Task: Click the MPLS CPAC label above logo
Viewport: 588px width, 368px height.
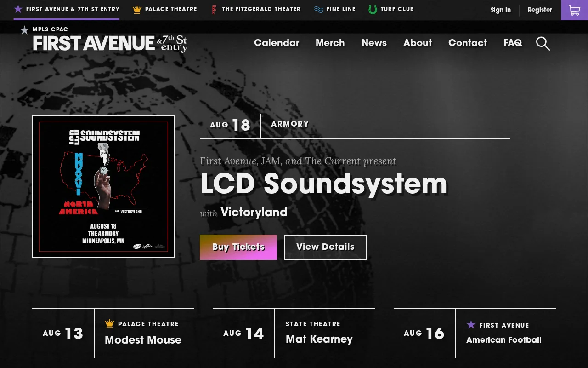Action: [x=50, y=29]
